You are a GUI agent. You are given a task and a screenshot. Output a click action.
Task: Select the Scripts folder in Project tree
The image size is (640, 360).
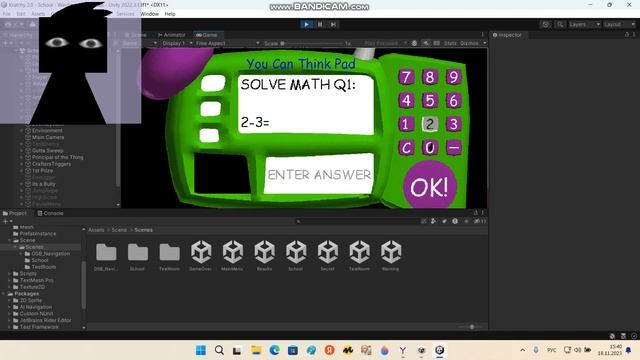(28, 273)
